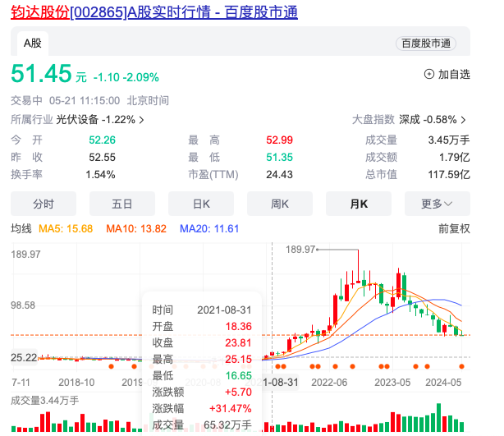Click the 百度股市通 badge
Viewport: 504px width, 436px height.
(x=425, y=43)
